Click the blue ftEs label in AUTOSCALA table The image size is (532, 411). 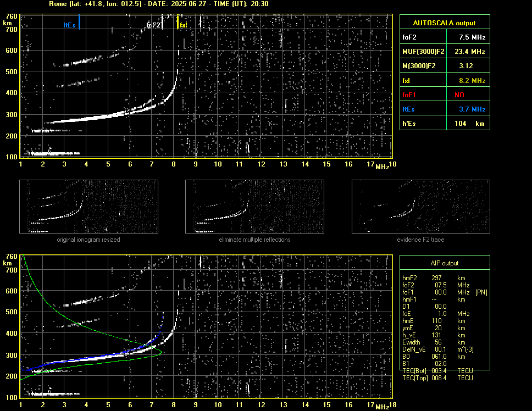tap(408, 109)
